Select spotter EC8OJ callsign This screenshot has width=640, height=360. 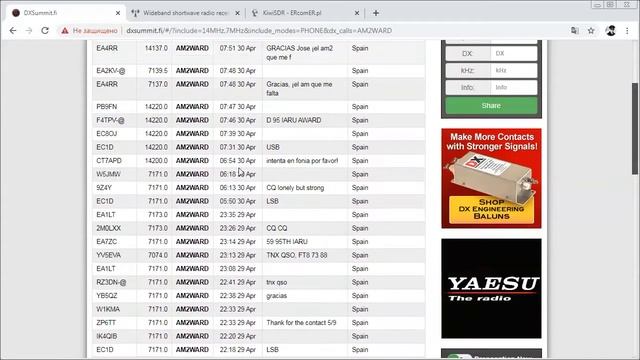107,133
